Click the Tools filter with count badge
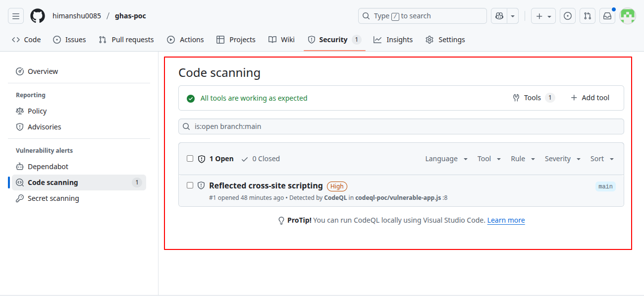The height and width of the screenshot is (305, 644). click(x=534, y=98)
